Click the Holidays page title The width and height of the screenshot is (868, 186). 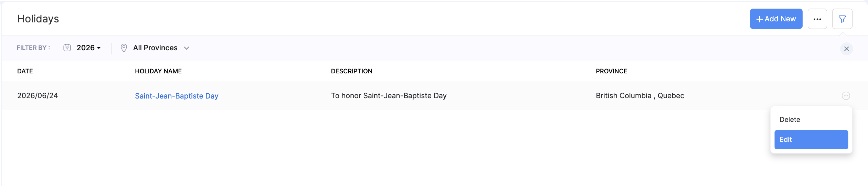click(38, 19)
